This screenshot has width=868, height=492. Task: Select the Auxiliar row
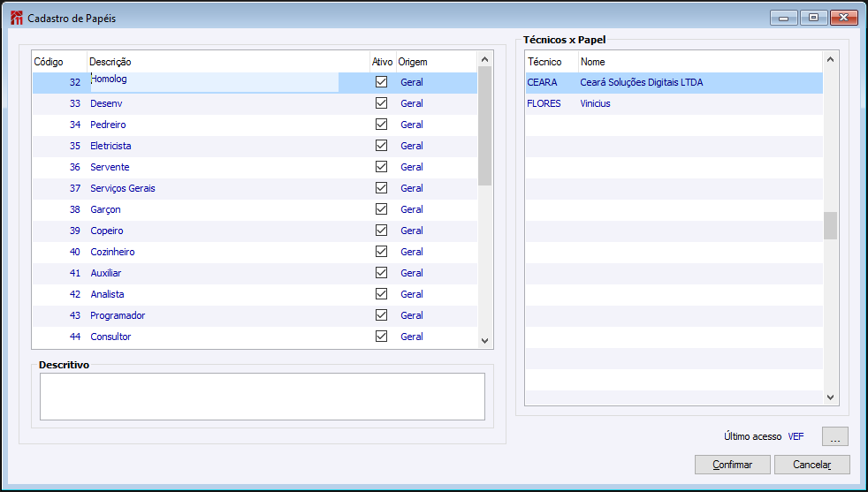[255, 273]
